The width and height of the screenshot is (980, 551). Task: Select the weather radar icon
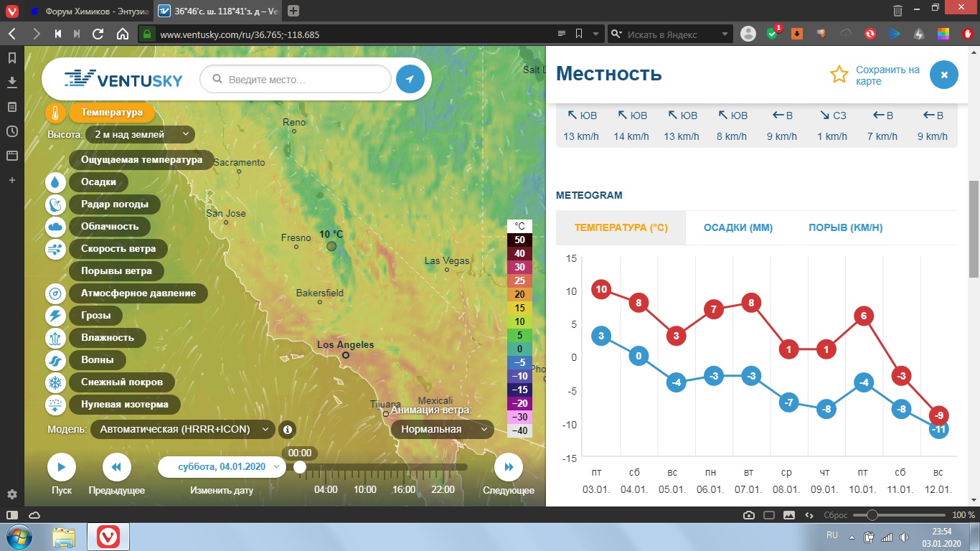(x=56, y=204)
